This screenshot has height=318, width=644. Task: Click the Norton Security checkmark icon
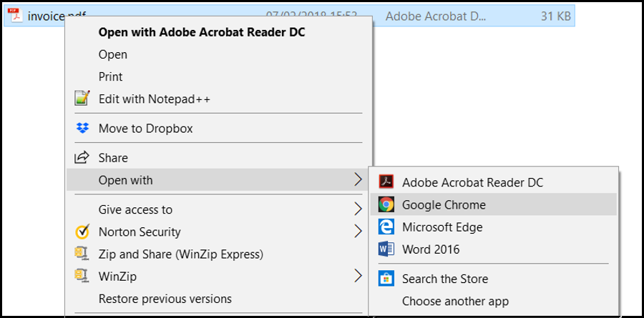coord(83,232)
